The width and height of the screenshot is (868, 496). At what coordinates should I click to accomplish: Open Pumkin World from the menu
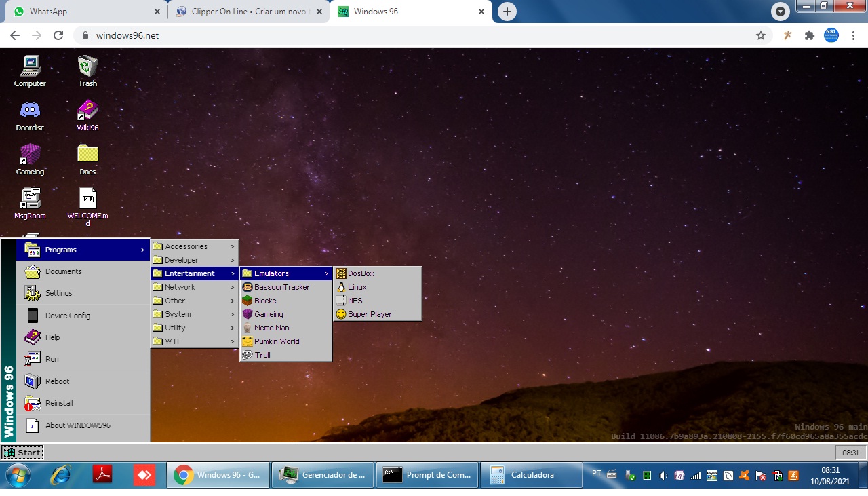[286, 341]
